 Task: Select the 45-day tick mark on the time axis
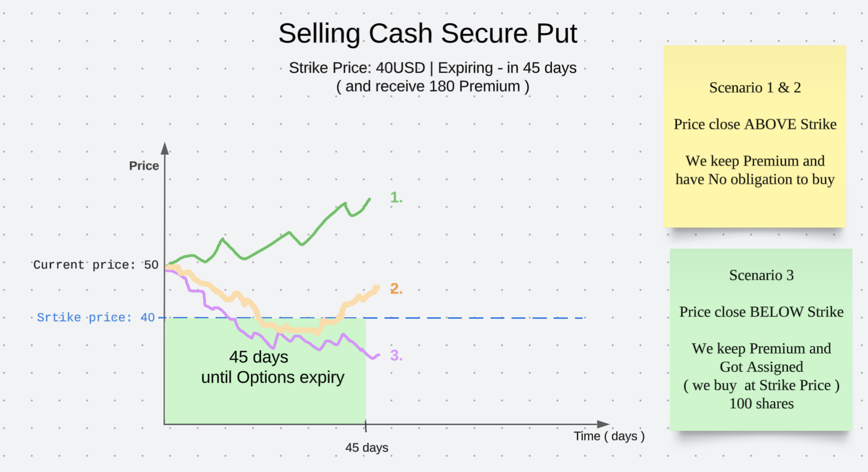coord(366,425)
